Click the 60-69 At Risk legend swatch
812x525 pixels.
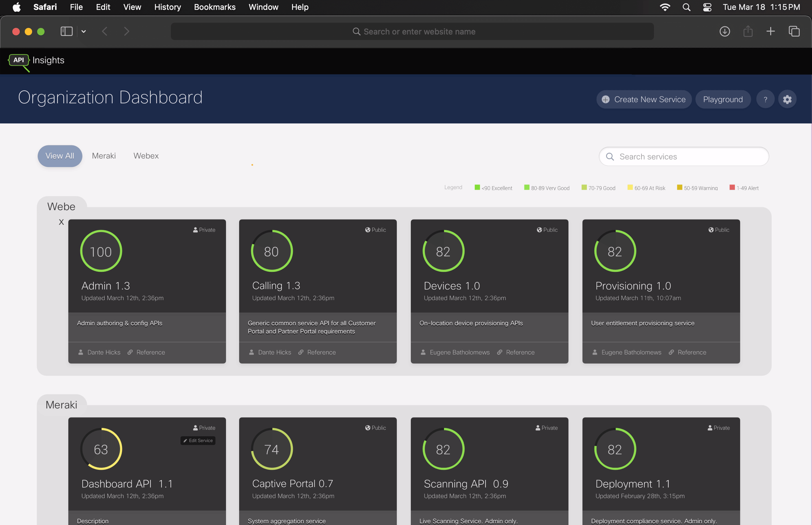click(630, 187)
